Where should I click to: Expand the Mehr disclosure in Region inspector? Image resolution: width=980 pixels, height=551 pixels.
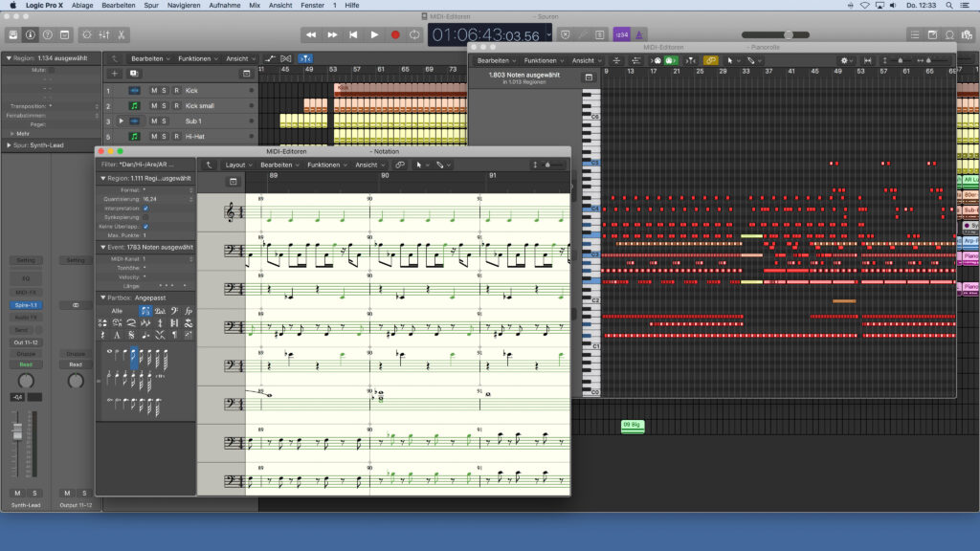(x=11, y=134)
